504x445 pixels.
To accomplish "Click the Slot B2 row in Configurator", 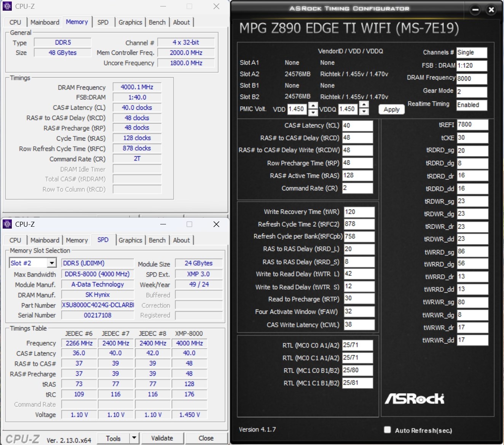I will [x=314, y=97].
